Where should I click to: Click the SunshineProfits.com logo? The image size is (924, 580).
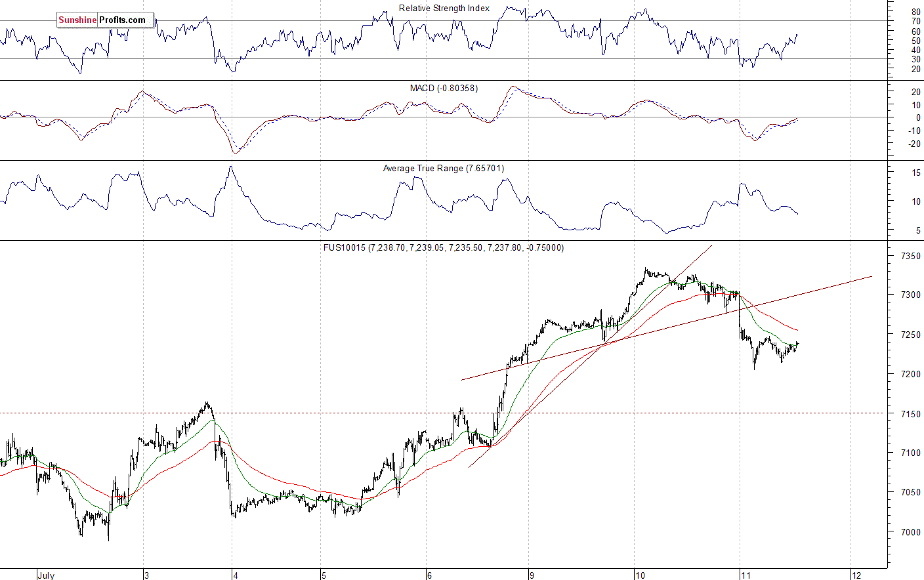point(105,20)
